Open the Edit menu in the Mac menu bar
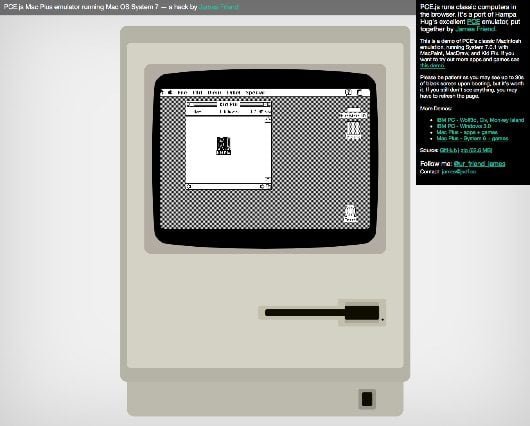Viewport: 530px width, 426px height. point(197,92)
